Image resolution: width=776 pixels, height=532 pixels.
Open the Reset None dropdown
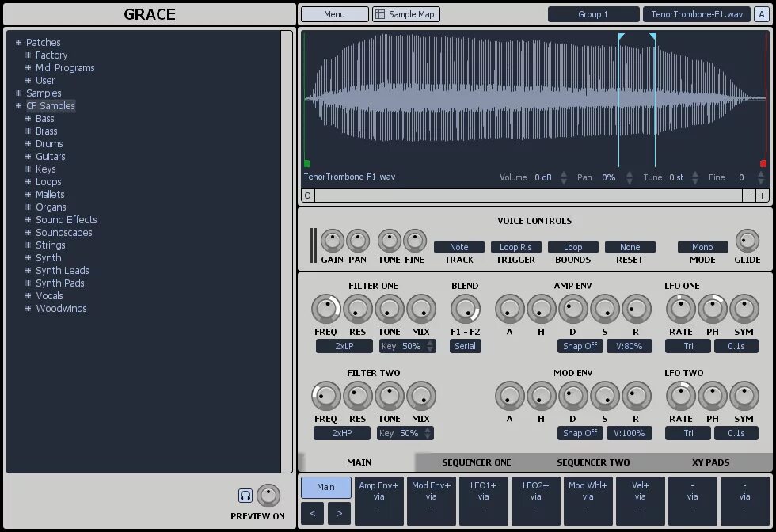630,247
